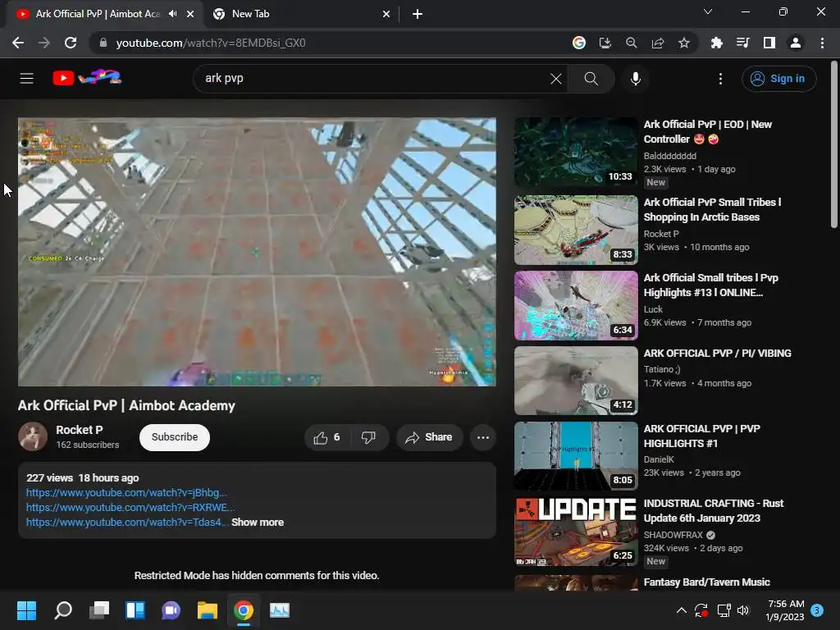Open Chrome profile icon
The width and height of the screenshot is (840, 630).
coord(796,43)
